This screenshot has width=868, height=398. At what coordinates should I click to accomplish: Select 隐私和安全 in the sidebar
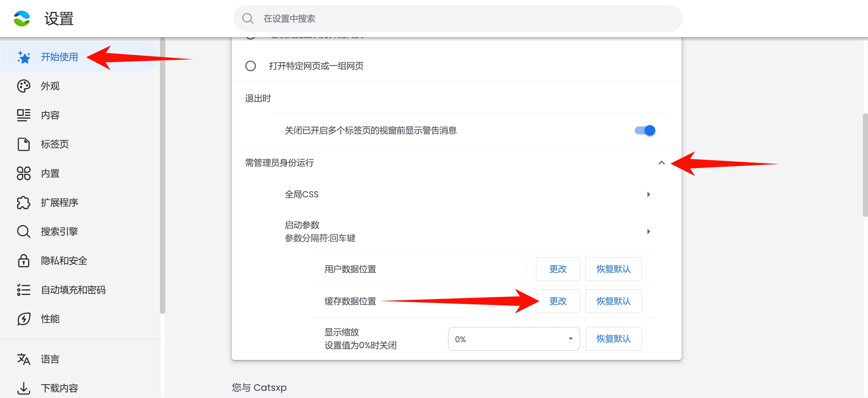(x=80, y=261)
